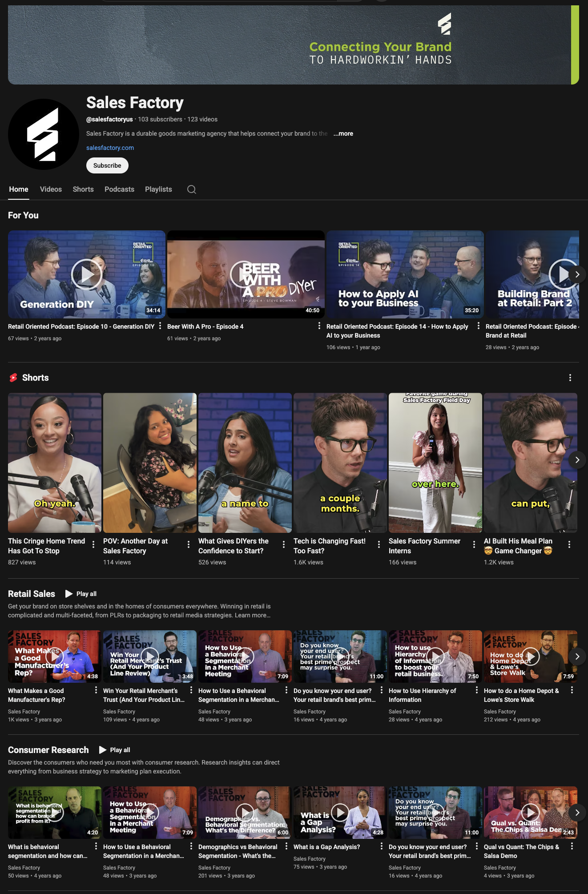Open Oh yeah cringe home trend short
Screen dimensions: 588x894
point(55,463)
